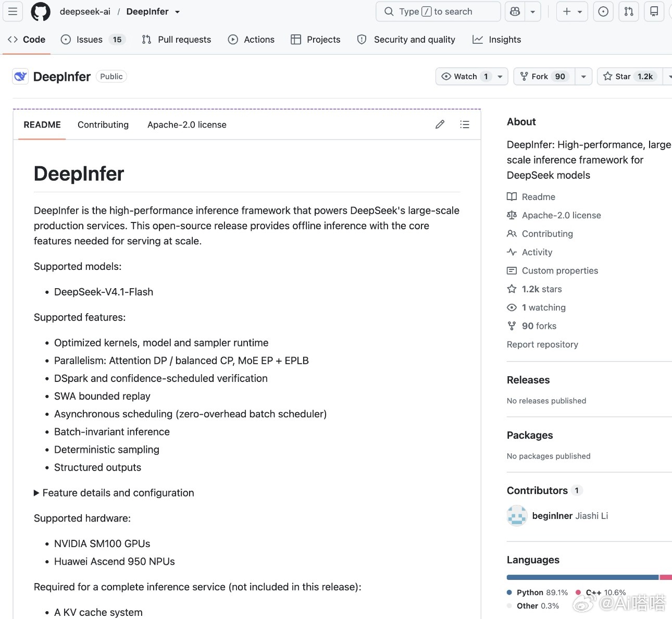The image size is (672, 619).
Task: Select the README file tab
Action: 42,125
